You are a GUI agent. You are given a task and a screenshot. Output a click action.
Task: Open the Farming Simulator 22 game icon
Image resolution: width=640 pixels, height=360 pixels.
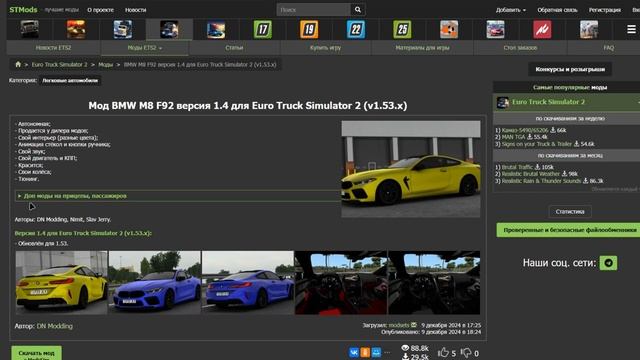tap(356, 29)
